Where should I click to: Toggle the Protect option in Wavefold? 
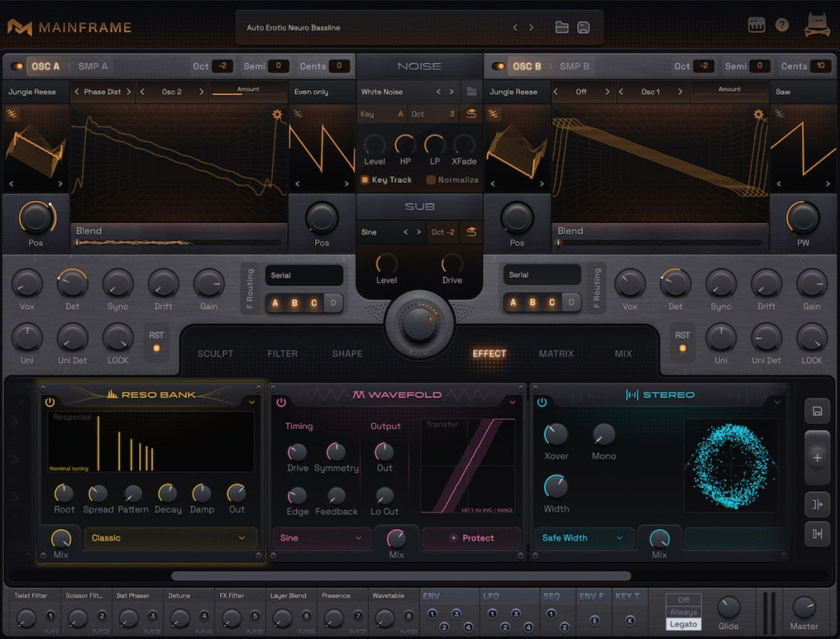[472, 538]
